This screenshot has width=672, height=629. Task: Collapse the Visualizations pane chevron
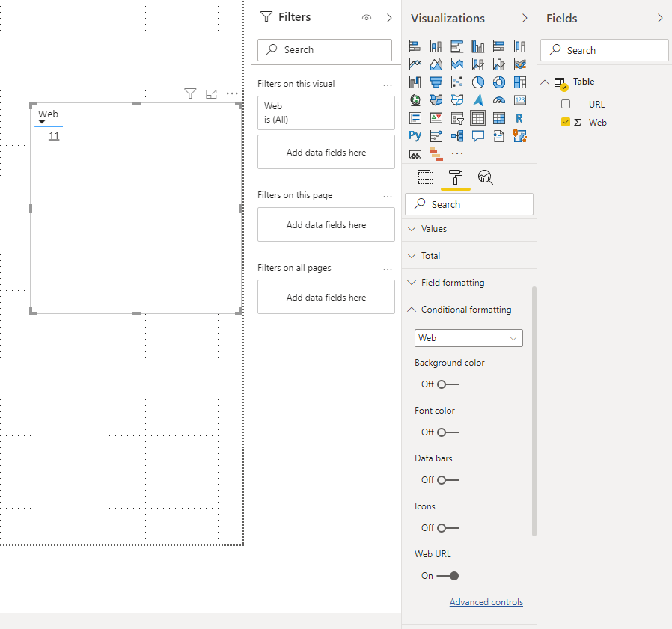[525, 18]
